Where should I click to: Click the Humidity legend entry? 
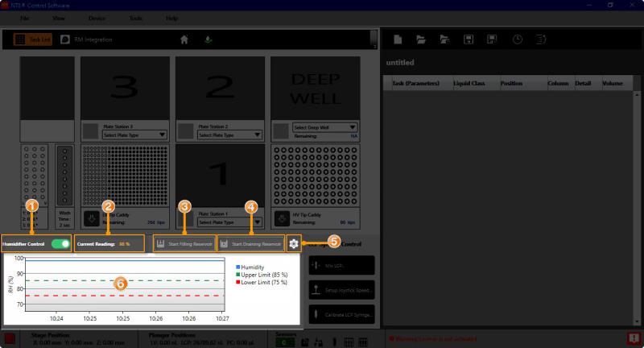coord(250,267)
